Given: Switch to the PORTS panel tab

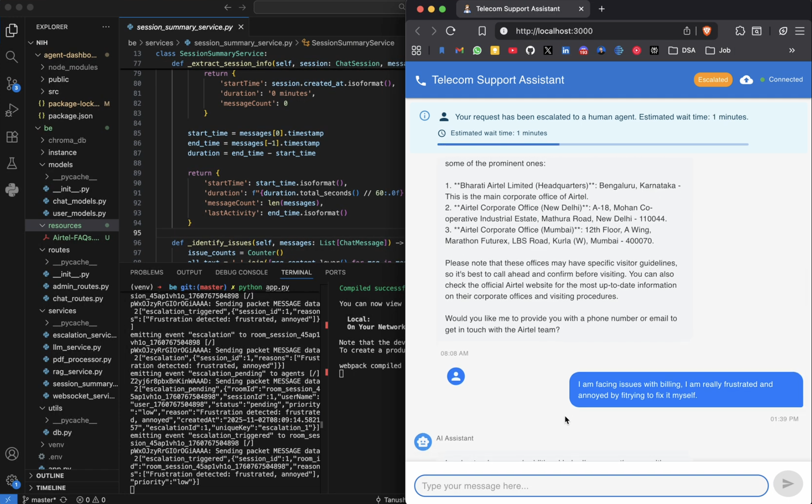Looking at the screenshot, I should [335, 272].
